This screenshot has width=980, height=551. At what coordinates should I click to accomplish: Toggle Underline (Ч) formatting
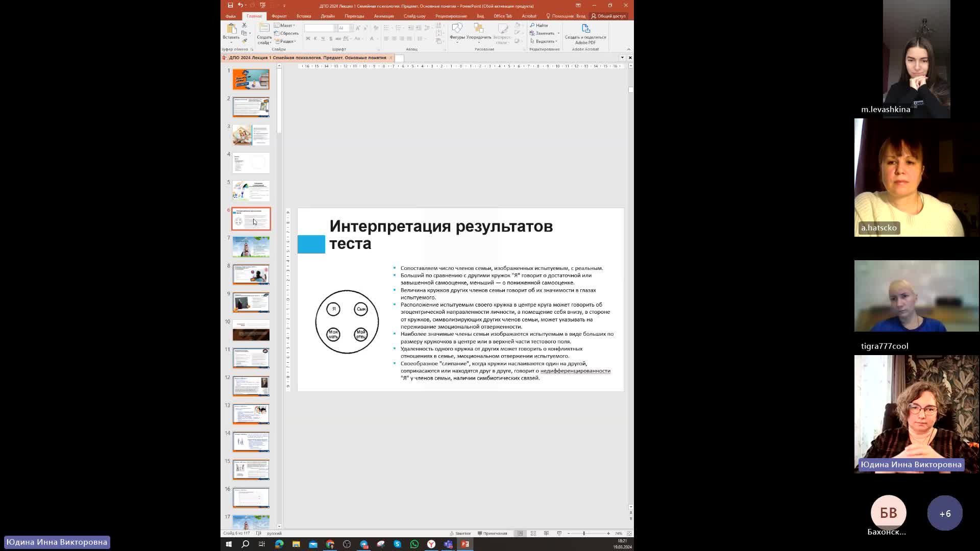[x=323, y=39]
